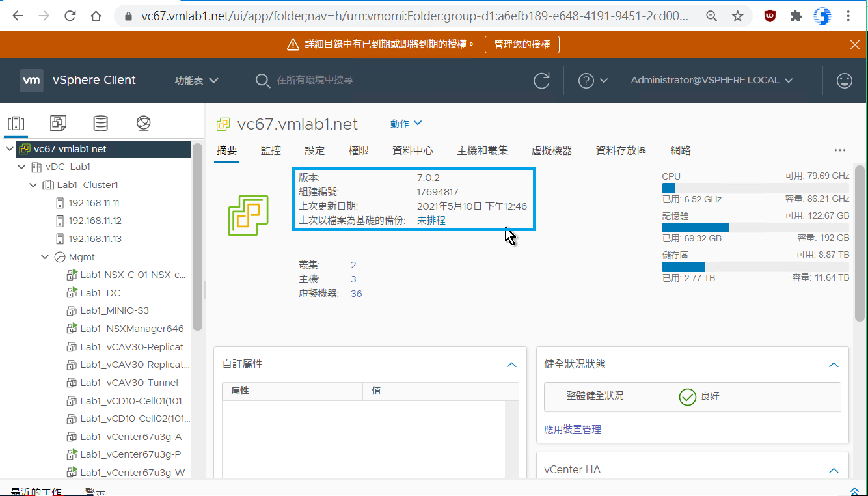Image resolution: width=868 pixels, height=496 pixels.
Task: Collapse the vc67.vmlab1.net tree node
Action: coord(10,149)
